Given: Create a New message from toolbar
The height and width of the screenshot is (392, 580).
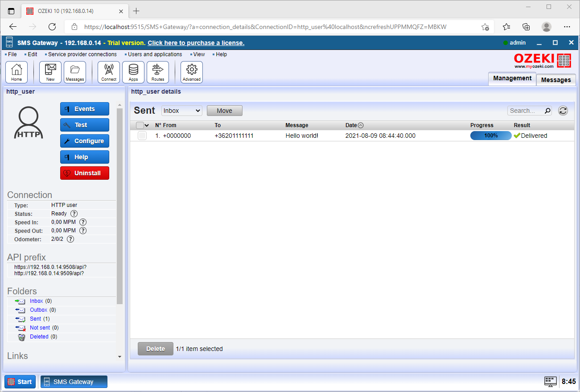Looking at the screenshot, I should tap(50, 72).
